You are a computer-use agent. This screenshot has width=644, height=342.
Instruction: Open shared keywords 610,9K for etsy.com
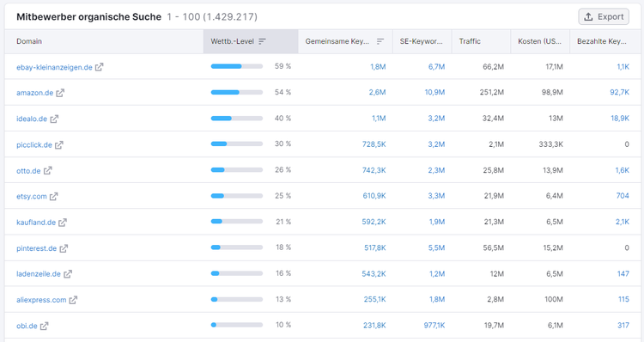(x=374, y=196)
